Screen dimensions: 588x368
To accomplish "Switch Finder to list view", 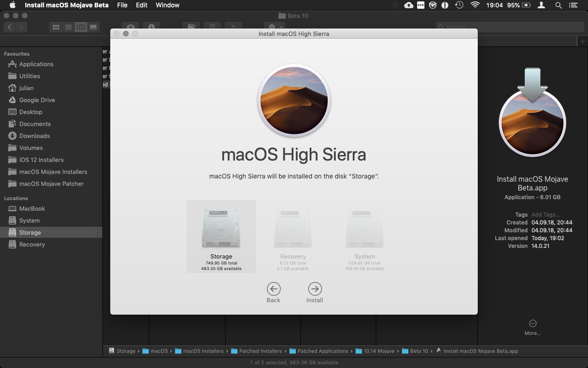I will click(x=68, y=27).
